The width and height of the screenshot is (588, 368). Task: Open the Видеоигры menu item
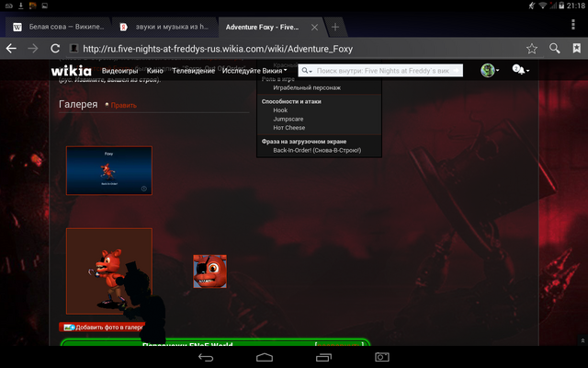coord(120,71)
